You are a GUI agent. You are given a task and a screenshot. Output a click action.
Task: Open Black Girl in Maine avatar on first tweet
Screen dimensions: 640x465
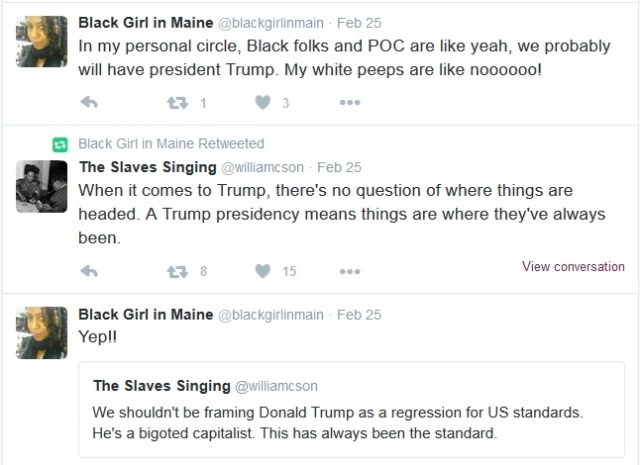coord(42,41)
